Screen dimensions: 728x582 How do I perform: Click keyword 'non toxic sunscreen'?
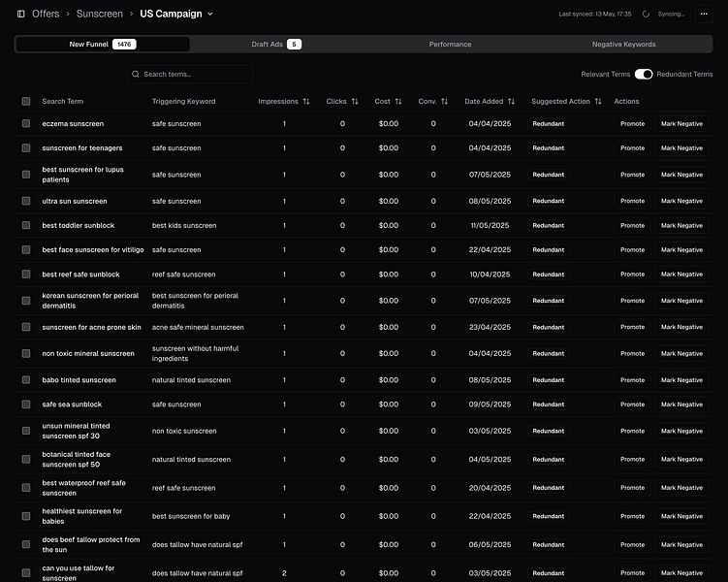pyautogui.click(x=184, y=431)
